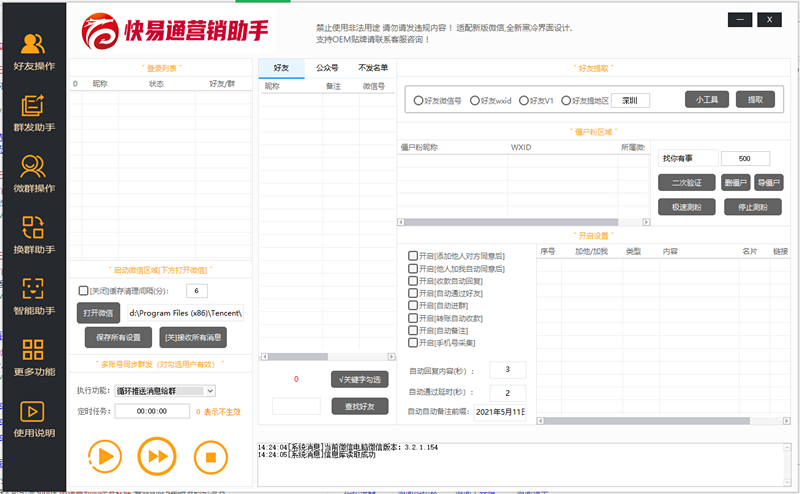Click the cache interval field showing 6

click(x=196, y=291)
